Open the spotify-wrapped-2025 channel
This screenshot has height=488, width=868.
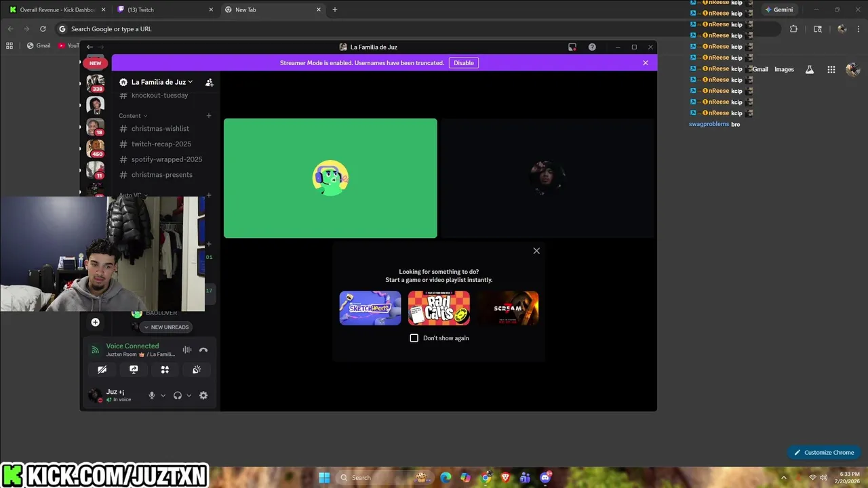point(167,159)
